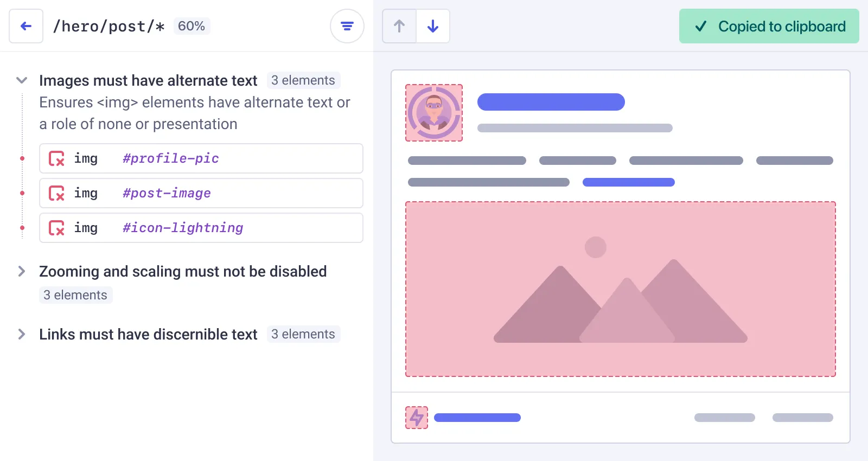Expand Zooming and scaling must not be disabled
Screen dimensions: 868x461
pyautogui.click(x=22, y=271)
